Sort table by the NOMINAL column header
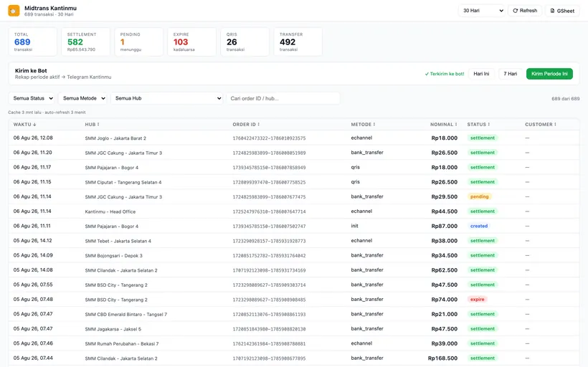The image size is (588, 367). pos(444,125)
